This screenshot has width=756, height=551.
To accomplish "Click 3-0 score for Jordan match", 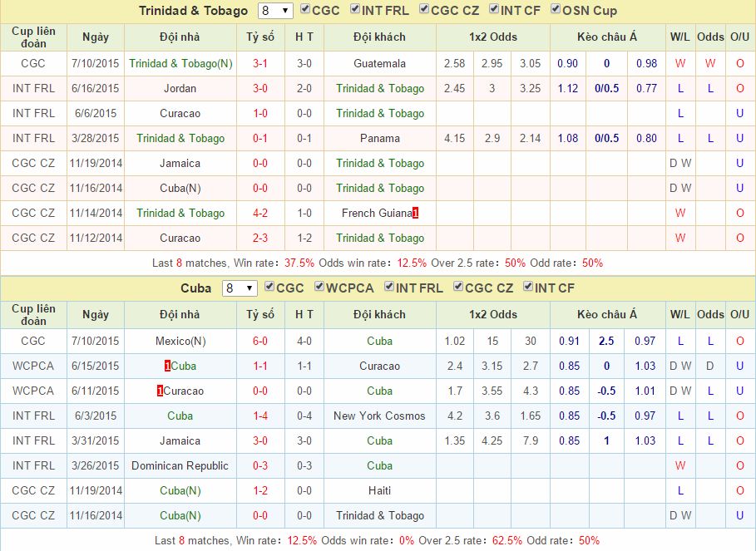I will (x=260, y=89).
